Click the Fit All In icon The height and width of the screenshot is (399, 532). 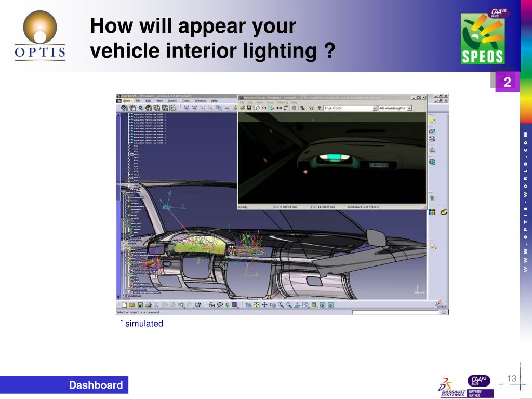click(257, 304)
